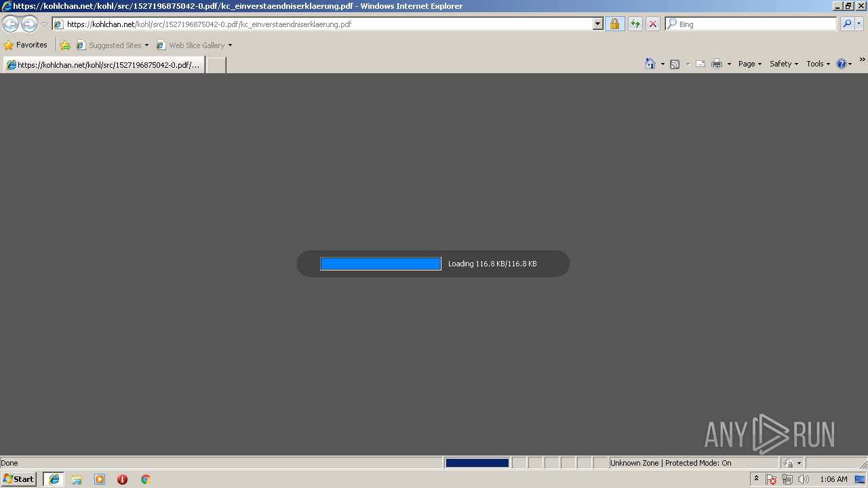This screenshot has width=868, height=488.
Task: Click the Show desktop button
Action: (861, 479)
